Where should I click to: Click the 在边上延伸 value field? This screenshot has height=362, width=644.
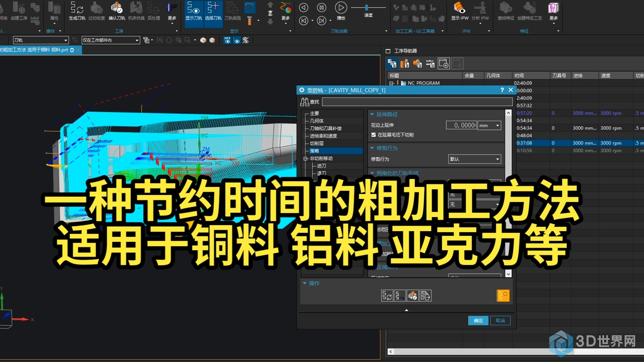(x=461, y=125)
